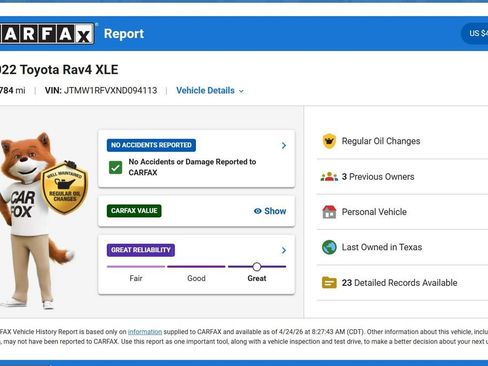Click the '3 Previous Owners' text
488x366 pixels.
click(x=378, y=177)
